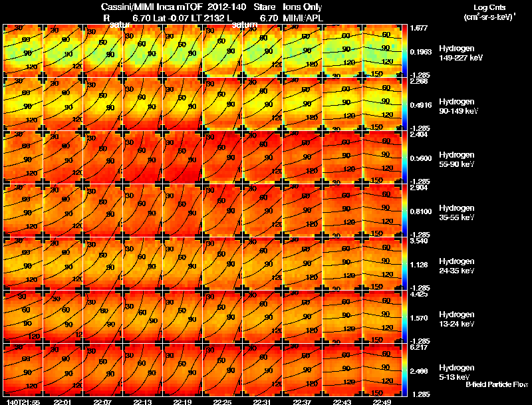This screenshot has width=532, height=405.
Task: Select the 35-55 keV image panel at 22:07
Action: coord(103,210)
